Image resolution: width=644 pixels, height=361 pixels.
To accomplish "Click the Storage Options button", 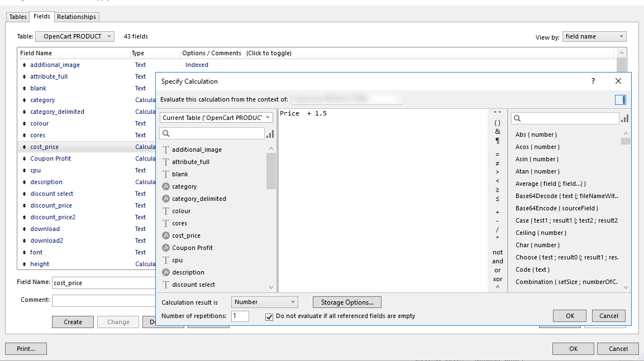I will click(347, 302).
